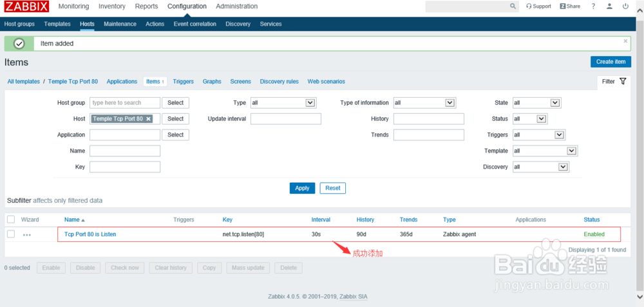This screenshot has width=644, height=307.
Task: Open the Inventory menu
Action: [112, 6]
